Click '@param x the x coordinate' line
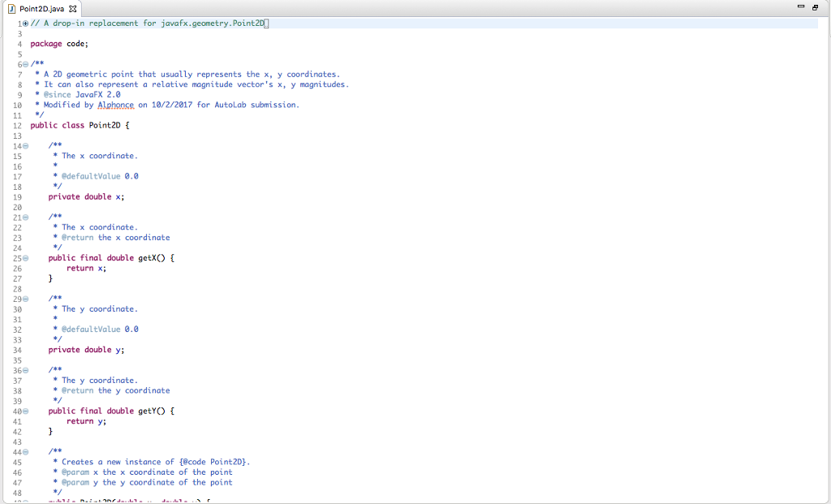The width and height of the screenshot is (831, 504). tap(147, 472)
